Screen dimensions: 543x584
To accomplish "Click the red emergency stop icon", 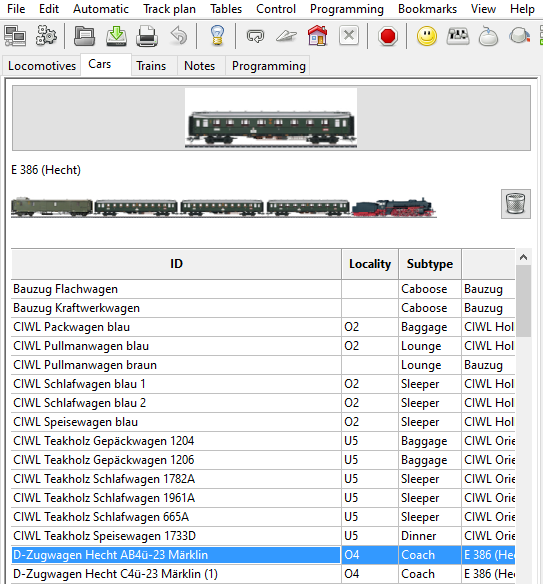I will pyautogui.click(x=387, y=36).
